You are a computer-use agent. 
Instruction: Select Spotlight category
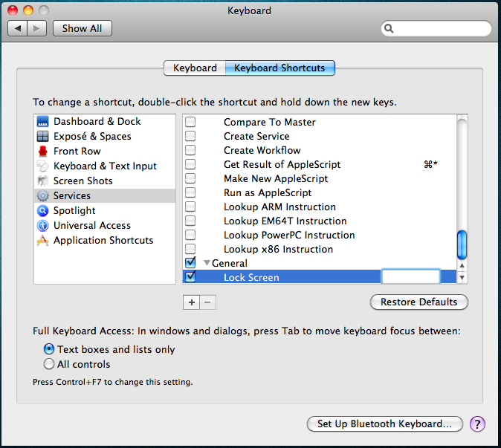(x=105, y=211)
